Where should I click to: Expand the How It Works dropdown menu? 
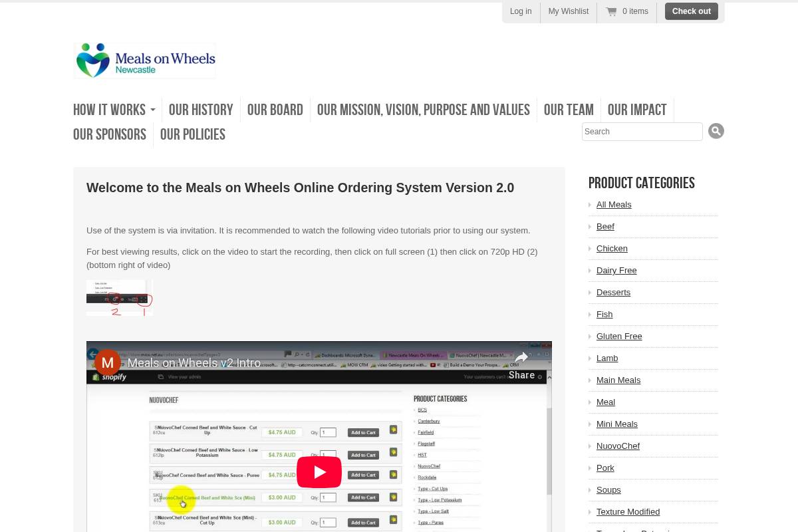tap(114, 110)
